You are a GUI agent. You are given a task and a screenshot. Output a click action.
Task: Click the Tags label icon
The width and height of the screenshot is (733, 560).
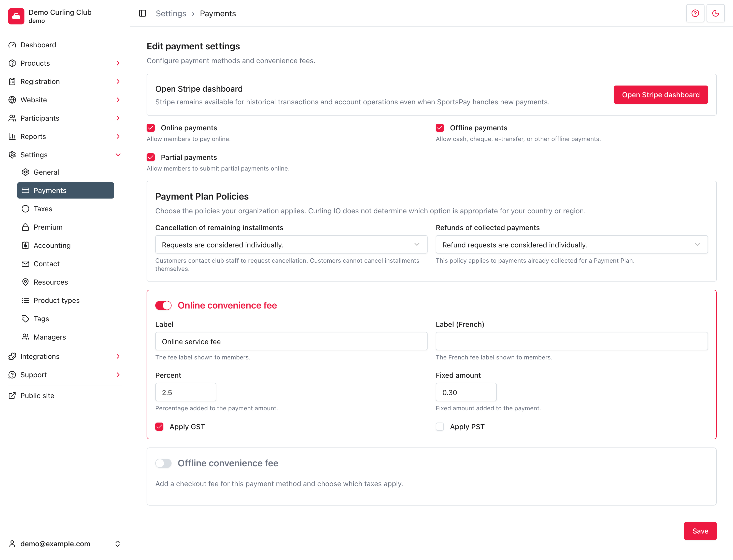(25, 319)
